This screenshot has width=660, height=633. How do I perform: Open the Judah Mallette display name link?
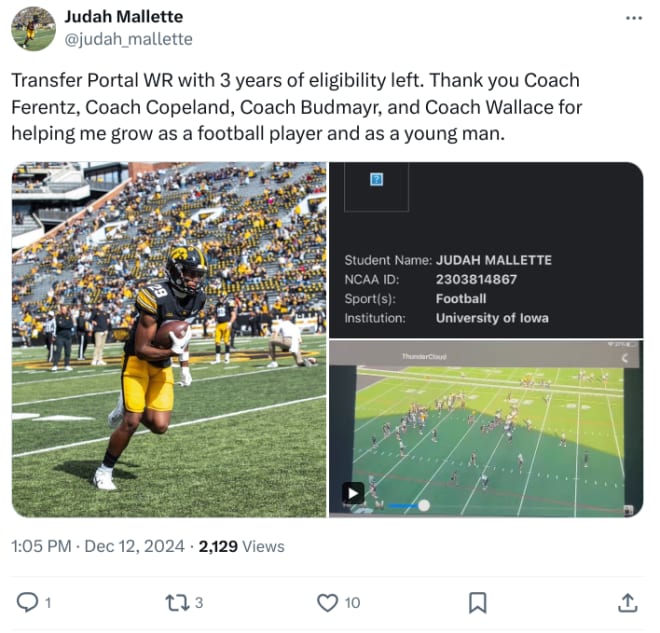(x=124, y=17)
